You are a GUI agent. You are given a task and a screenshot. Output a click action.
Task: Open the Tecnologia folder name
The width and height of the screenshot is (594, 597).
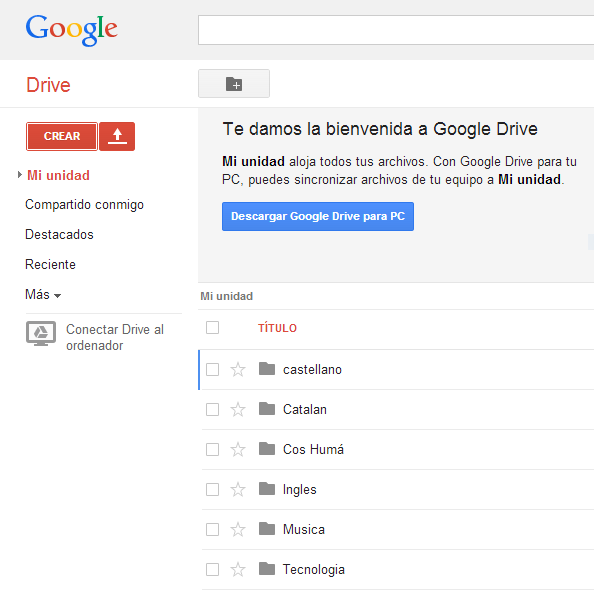tap(313, 570)
